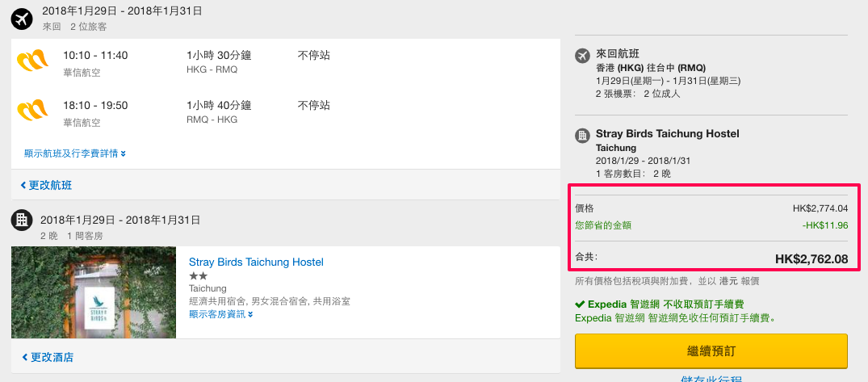Click the two-star rating under the hostel name
The image size is (868, 382).
(198, 275)
